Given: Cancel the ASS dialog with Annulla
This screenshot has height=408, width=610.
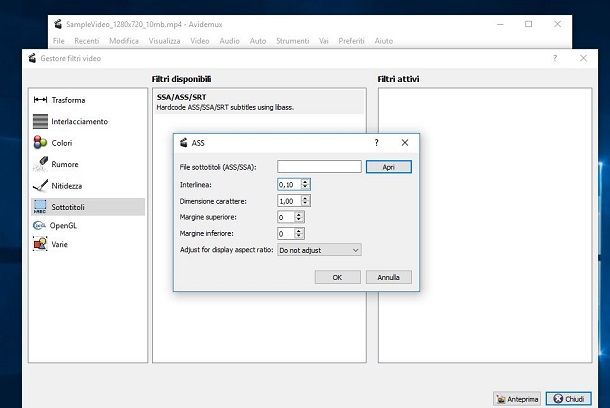Looking at the screenshot, I should [389, 277].
